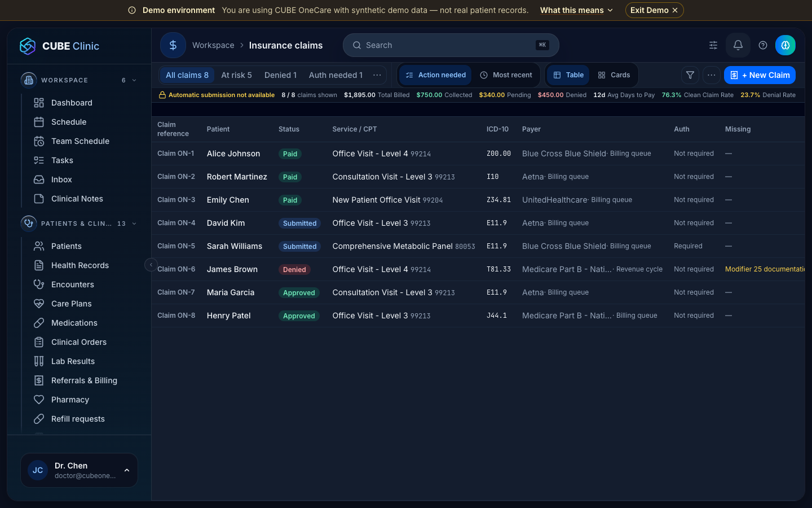Go to Team Schedule in sidebar
Viewport: 812px width, 508px height.
(x=79, y=141)
